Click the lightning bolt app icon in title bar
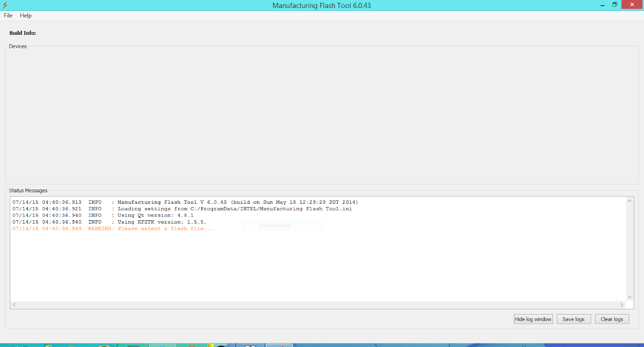This screenshot has width=644, height=347. 5,5
